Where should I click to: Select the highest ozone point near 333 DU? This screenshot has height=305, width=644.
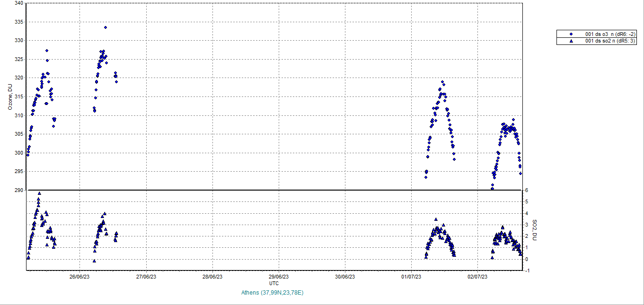click(x=106, y=27)
